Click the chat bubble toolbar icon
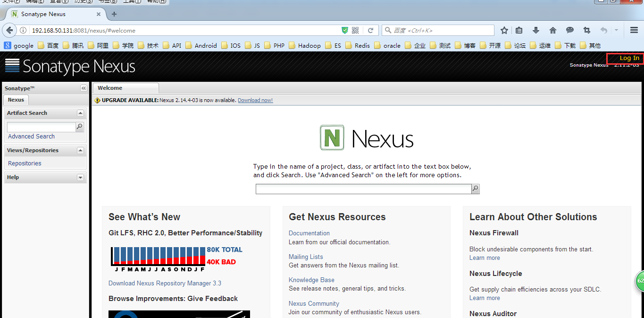Image resolution: width=644 pixels, height=318 pixels. 570,30
